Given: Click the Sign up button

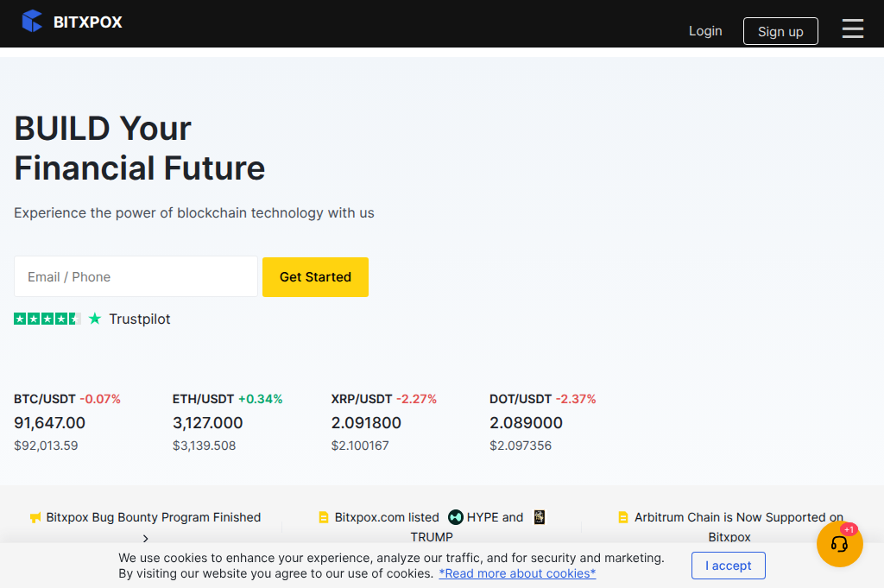Looking at the screenshot, I should coord(780,30).
